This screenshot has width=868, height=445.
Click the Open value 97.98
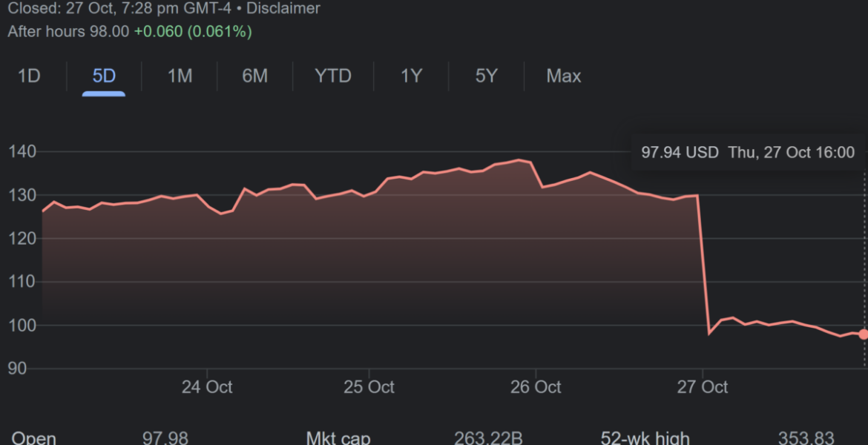coord(165,438)
